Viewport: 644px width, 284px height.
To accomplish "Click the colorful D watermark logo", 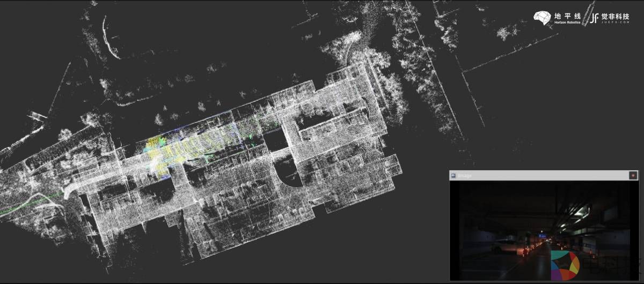I will [x=565, y=265].
